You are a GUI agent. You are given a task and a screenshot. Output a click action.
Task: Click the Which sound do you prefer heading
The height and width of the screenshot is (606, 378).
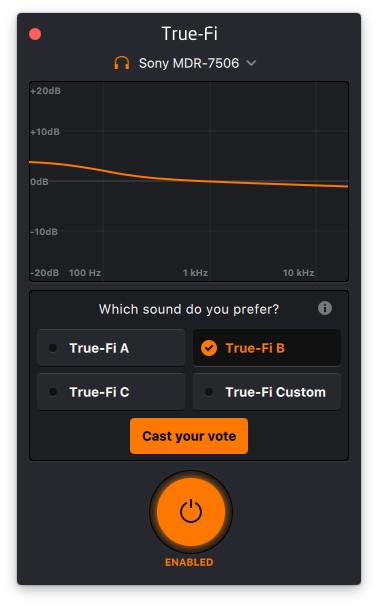point(189,309)
